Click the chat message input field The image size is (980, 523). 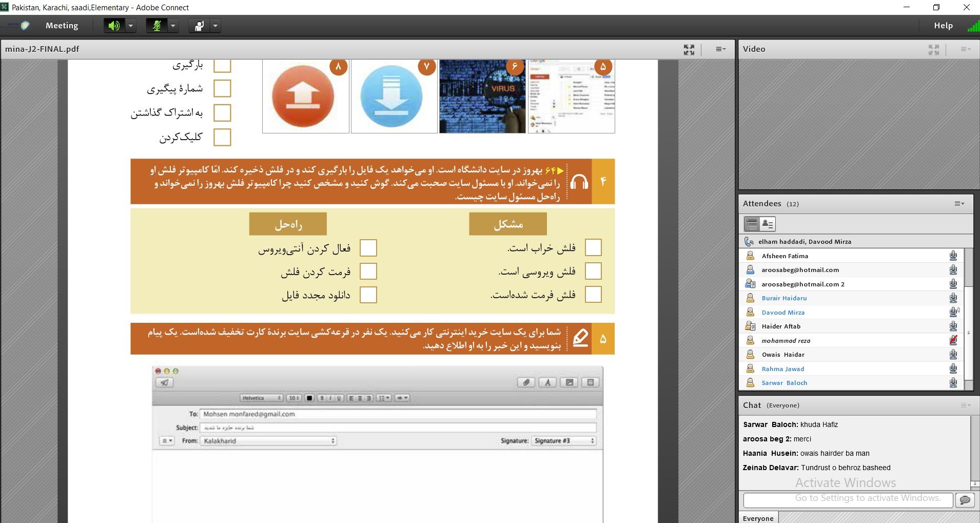(848, 500)
